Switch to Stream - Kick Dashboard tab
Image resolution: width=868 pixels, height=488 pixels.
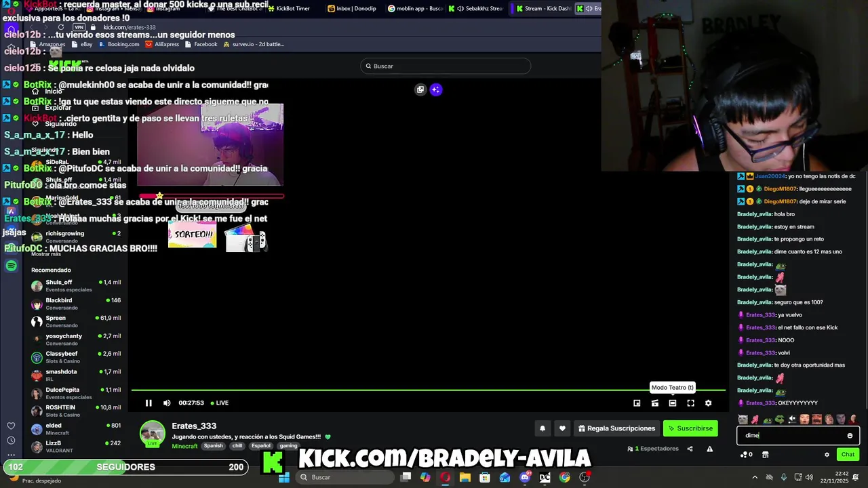pos(542,9)
